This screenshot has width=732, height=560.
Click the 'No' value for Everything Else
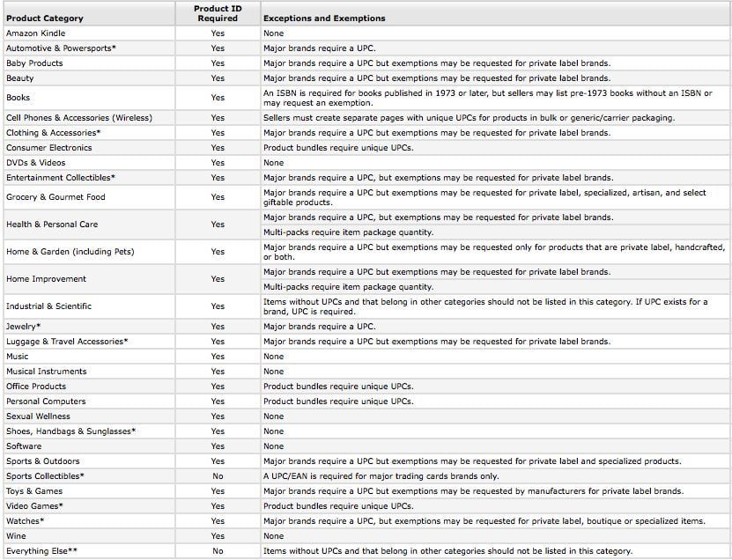click(x=218, y=550)
